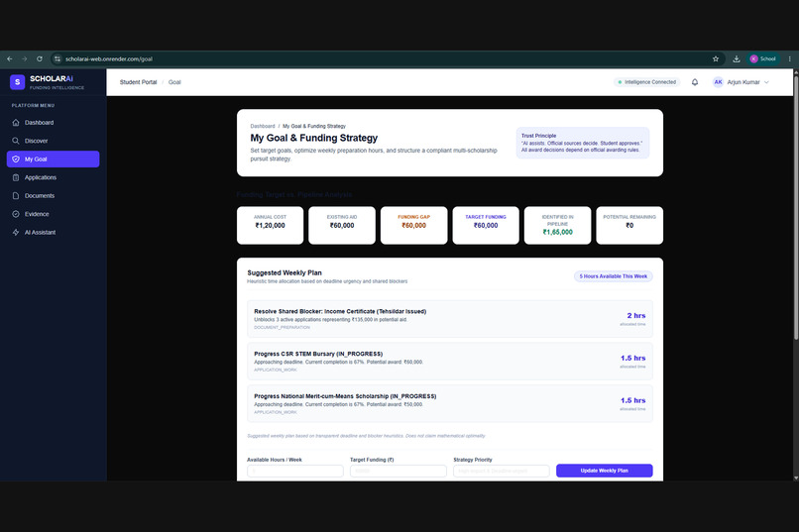Go back with browser back arrow
Image resolution: width=799 pixels, height=532 pixels.
click(x=10, y=59)
